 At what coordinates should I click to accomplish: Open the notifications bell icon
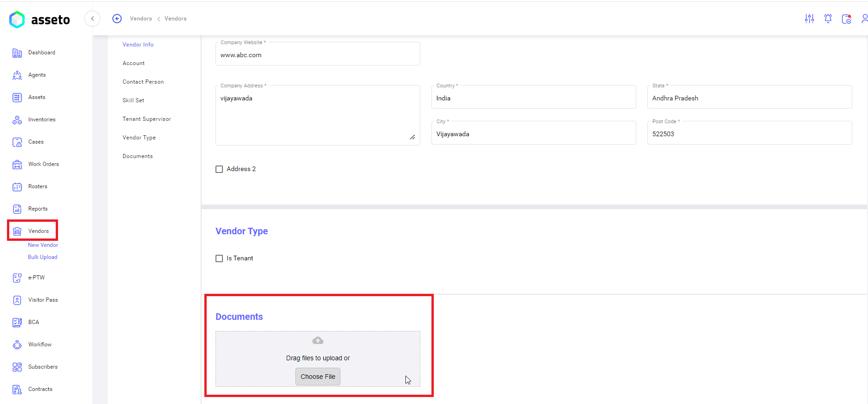828,19
